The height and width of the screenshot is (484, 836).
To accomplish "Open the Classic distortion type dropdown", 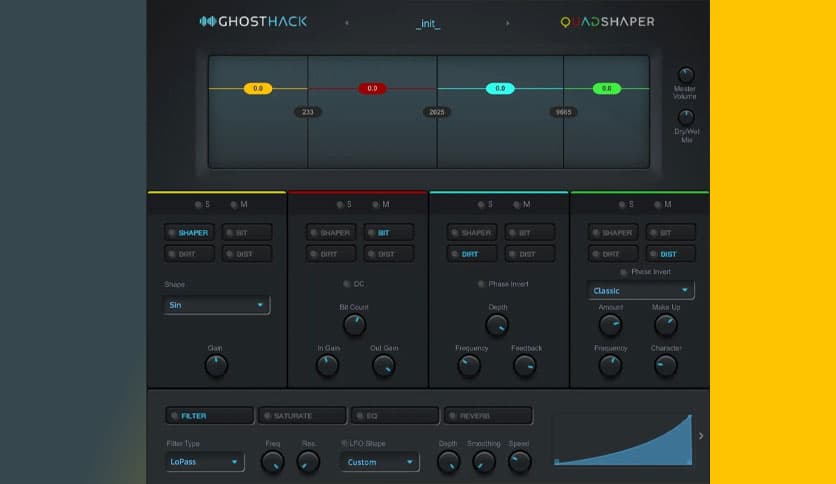I will 641,291.
